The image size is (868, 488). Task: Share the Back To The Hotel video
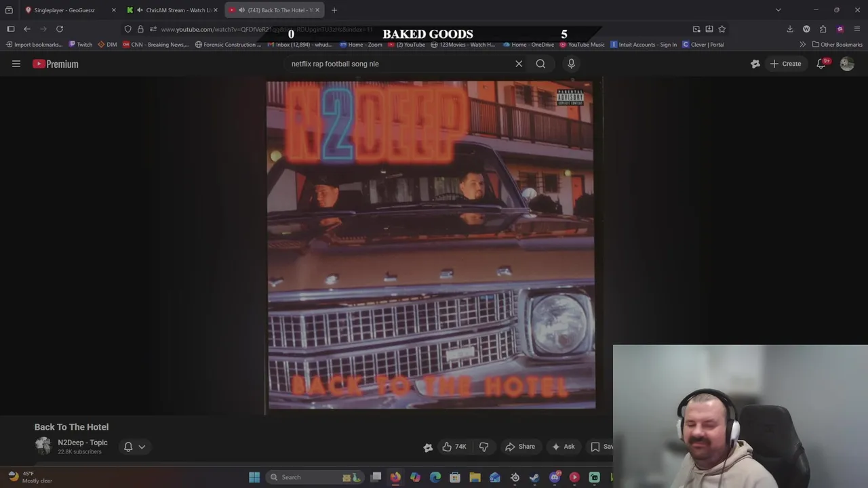520,447
